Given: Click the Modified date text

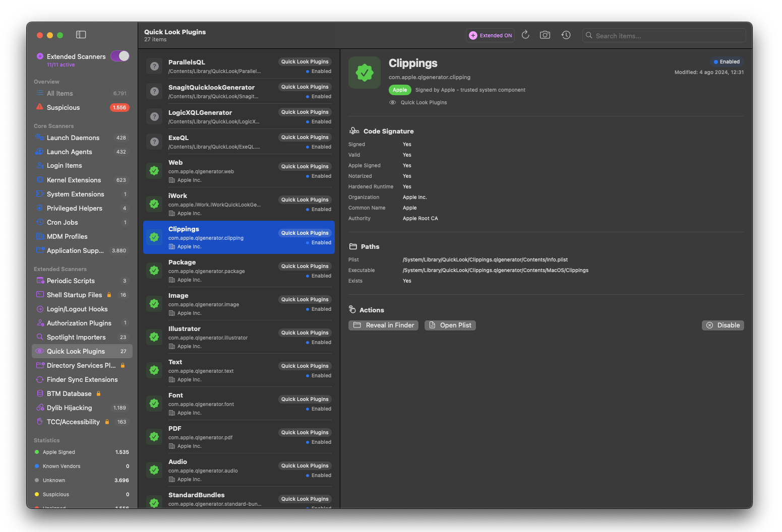Looking at the screenshot, I should (709, 72).
